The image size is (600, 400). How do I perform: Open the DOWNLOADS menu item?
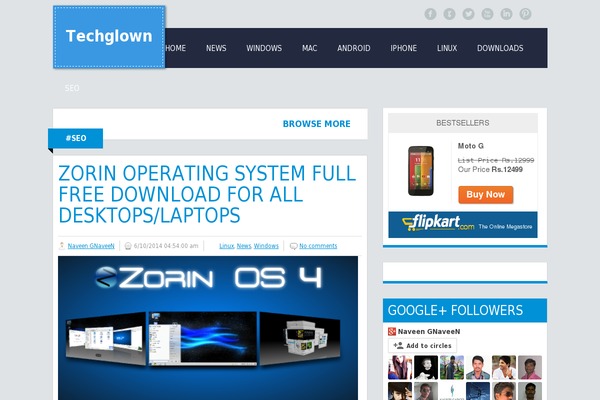click(500, 48)
